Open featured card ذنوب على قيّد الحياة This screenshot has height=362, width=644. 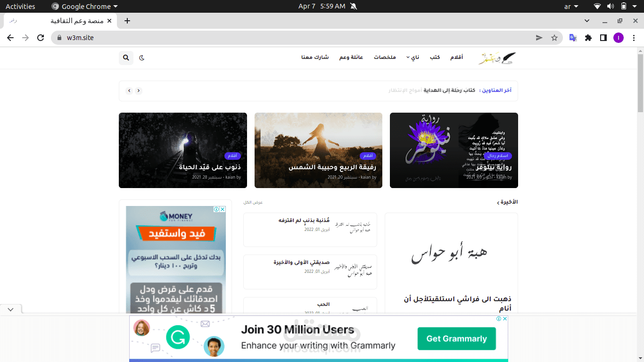point(183,150)
